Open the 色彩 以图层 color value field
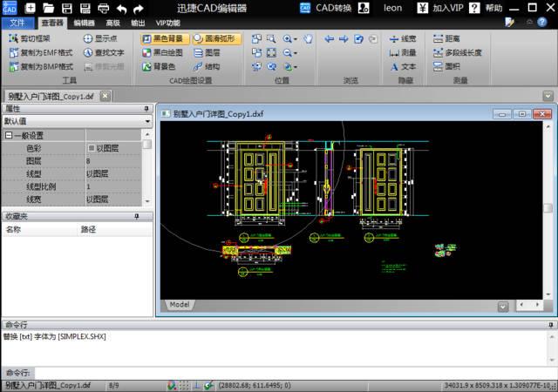Screen dimensions: 558x392 (x=113, y=148)
